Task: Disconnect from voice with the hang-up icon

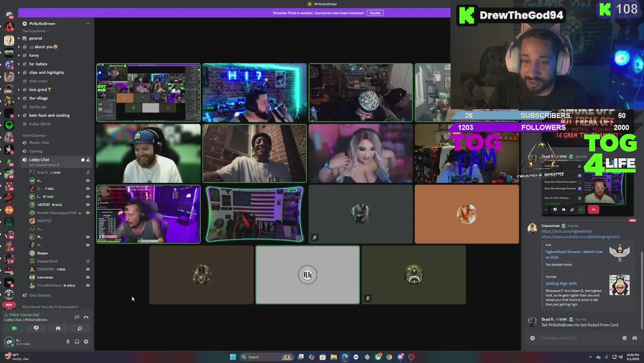Action: pos(86,317)
